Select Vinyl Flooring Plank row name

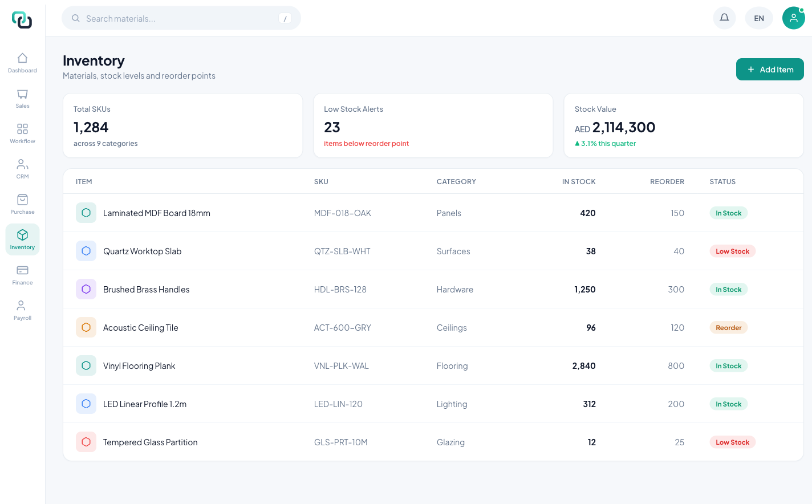pyautogui.click(x=139, y=366)
